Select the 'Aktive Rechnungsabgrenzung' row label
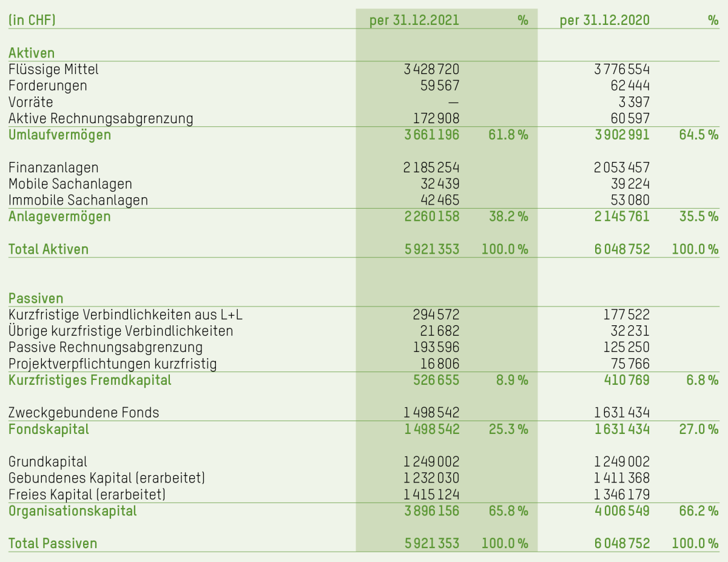Image resolution: width=728 pixels, height=562 pixels. pyautogui.click(x=101, y=118)
